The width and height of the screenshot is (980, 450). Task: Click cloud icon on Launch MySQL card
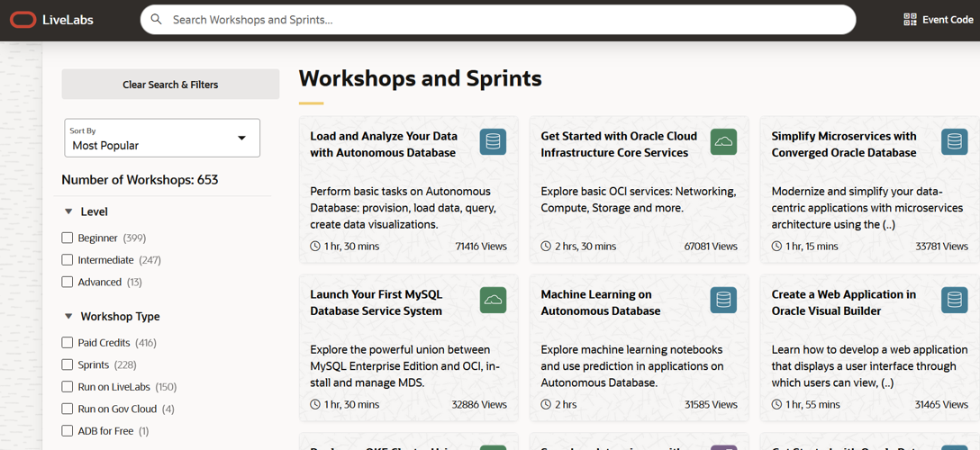(x=493, y=301)
